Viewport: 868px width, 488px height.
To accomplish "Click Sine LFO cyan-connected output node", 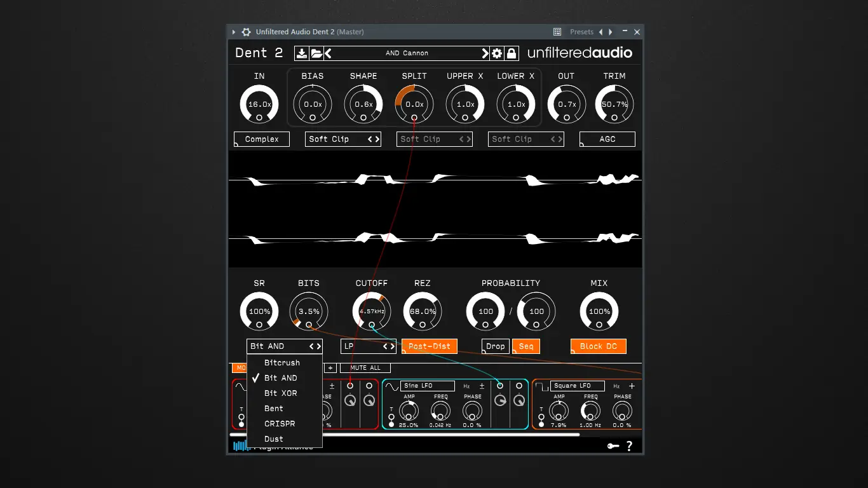I will point(500,386).
